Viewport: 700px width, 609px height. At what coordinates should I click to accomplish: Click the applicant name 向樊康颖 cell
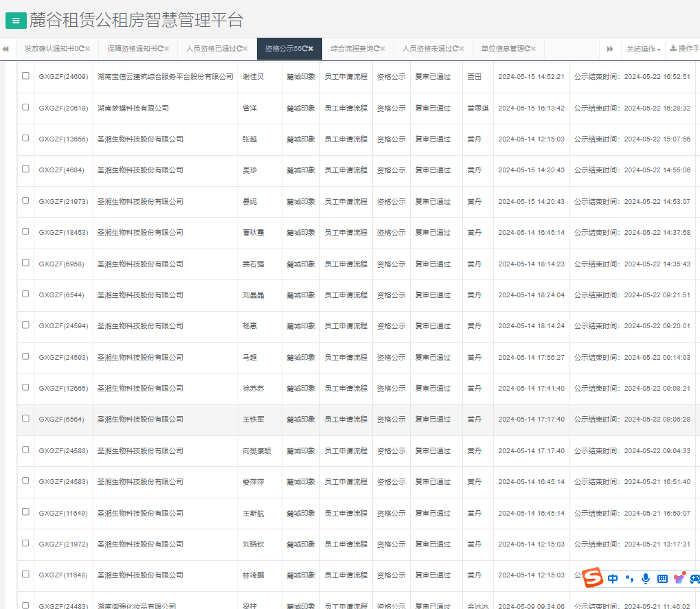point(257,451)
